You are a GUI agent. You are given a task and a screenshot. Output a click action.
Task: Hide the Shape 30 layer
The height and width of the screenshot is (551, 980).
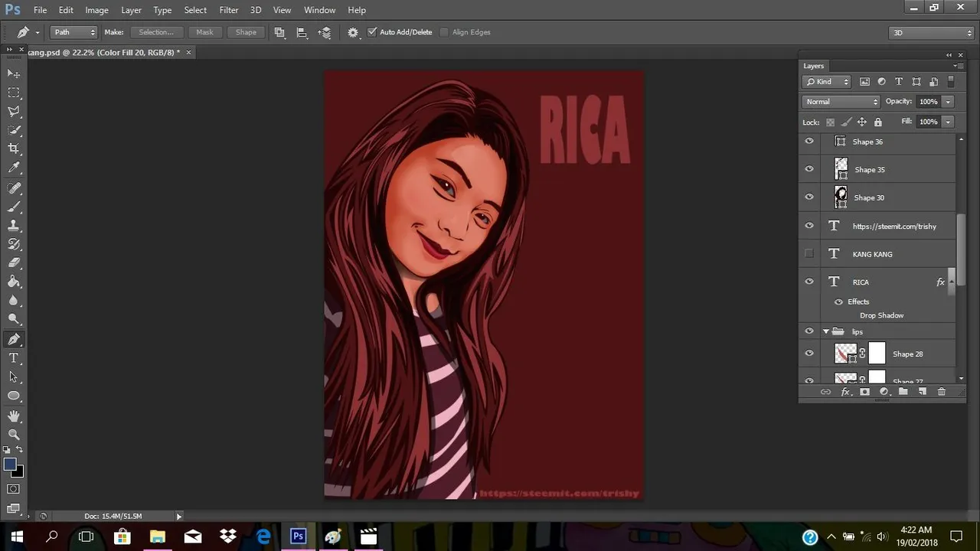point(809,197)
